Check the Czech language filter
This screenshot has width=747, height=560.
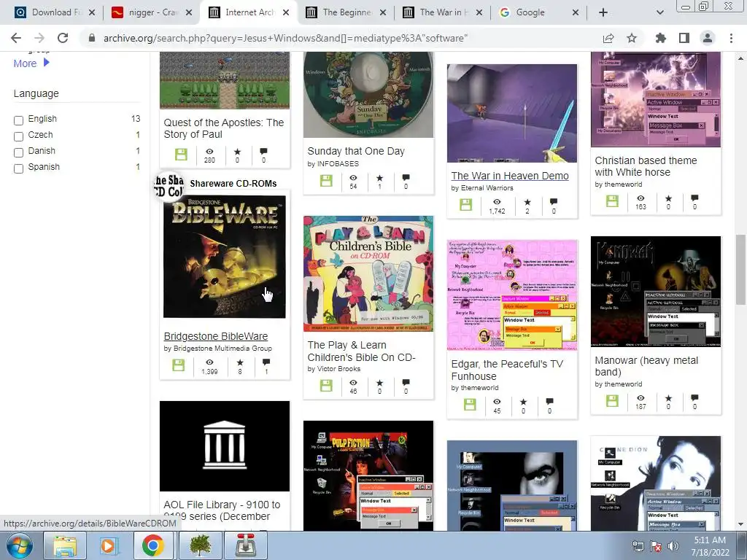[18, 136]
